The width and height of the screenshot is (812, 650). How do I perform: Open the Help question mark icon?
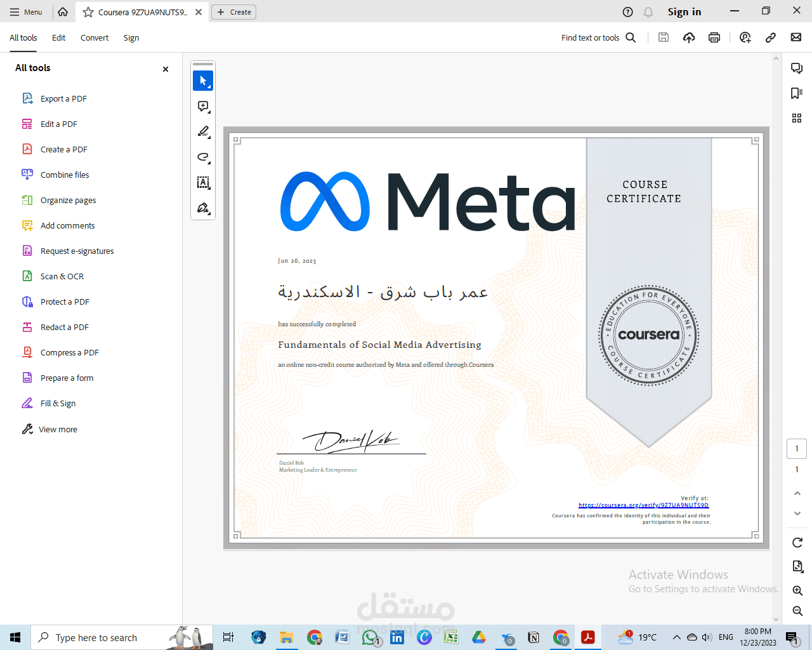point(627,12)
